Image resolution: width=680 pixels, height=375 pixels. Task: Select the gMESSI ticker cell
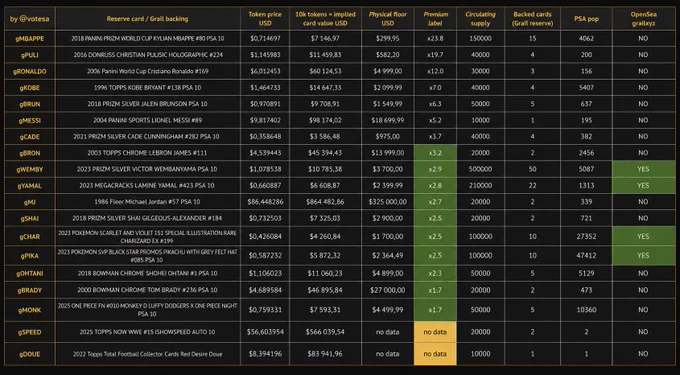29,121
